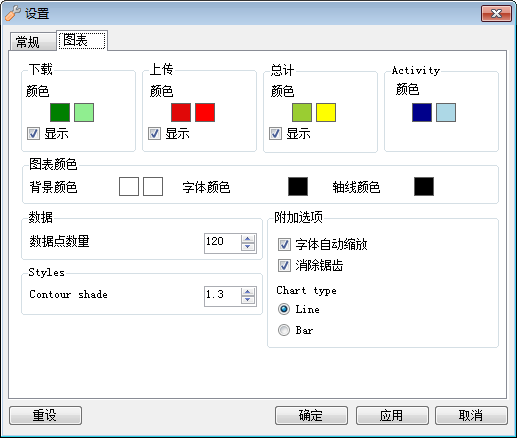The width and height of the screenshot is (517, 438).
Task: Select the 图表 tab
Action: [x=82, y=40]
